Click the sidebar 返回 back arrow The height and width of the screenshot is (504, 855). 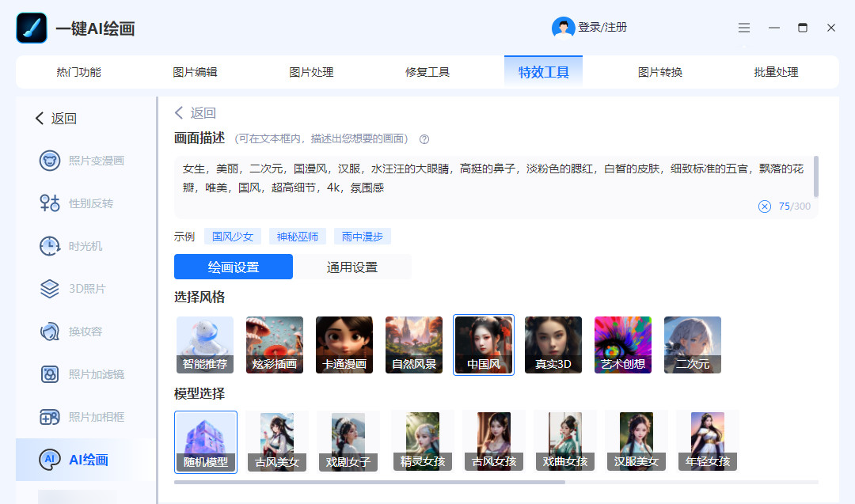point(40,118)
